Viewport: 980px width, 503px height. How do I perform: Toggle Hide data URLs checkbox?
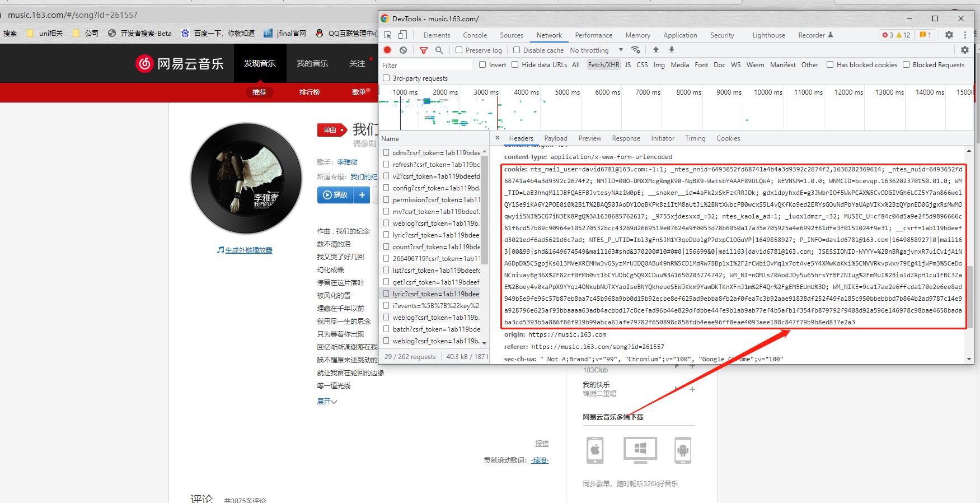pos(515,64)
